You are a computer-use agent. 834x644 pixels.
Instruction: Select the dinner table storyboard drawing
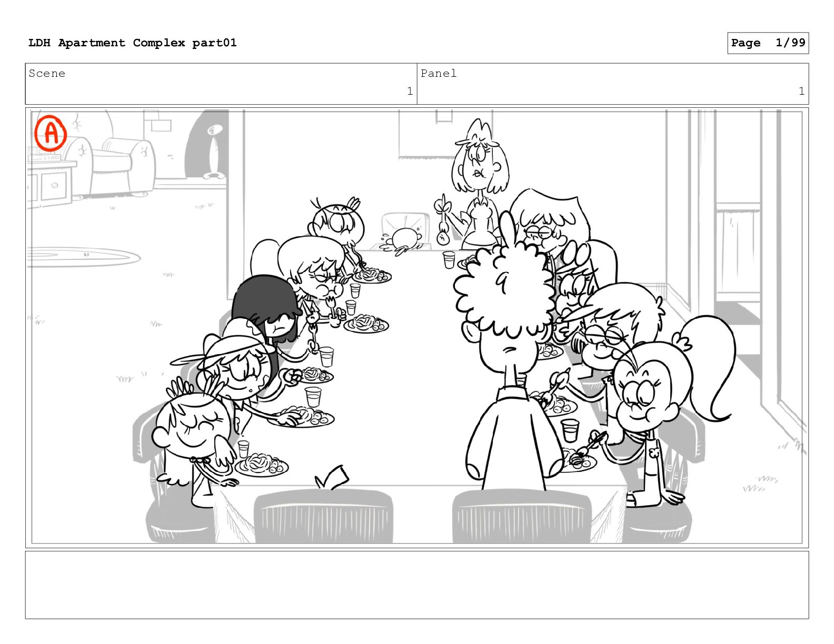coord(417,328)
